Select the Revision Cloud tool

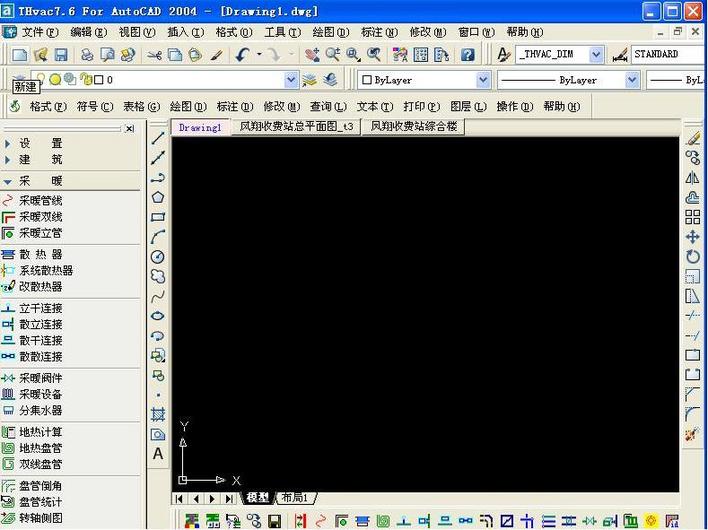tap(158, 276)
